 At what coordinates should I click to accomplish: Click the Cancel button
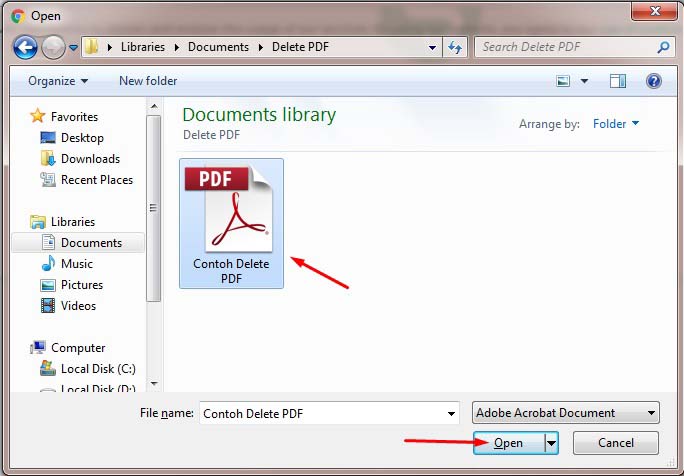pos(616,443)
